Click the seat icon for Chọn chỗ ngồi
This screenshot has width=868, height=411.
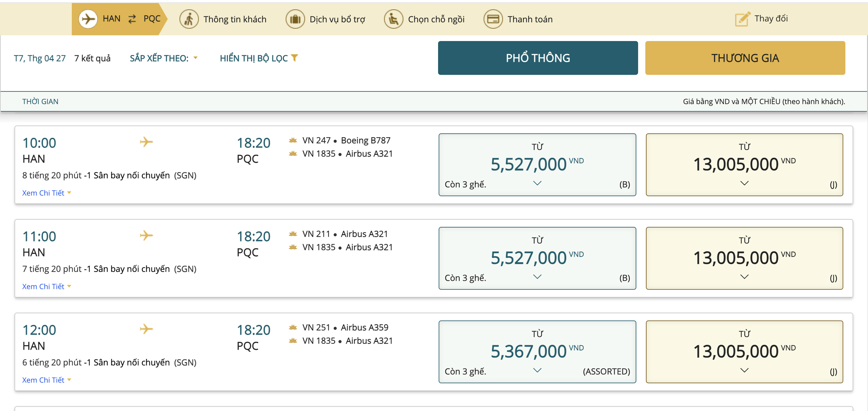[x=393, y=19]
